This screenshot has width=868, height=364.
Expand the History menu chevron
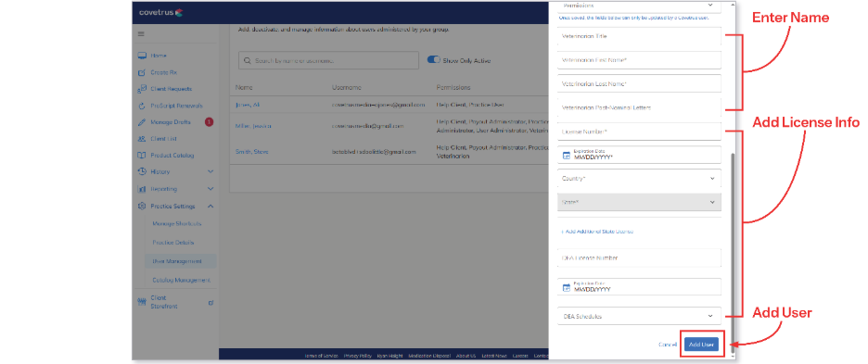pos(211,172)
